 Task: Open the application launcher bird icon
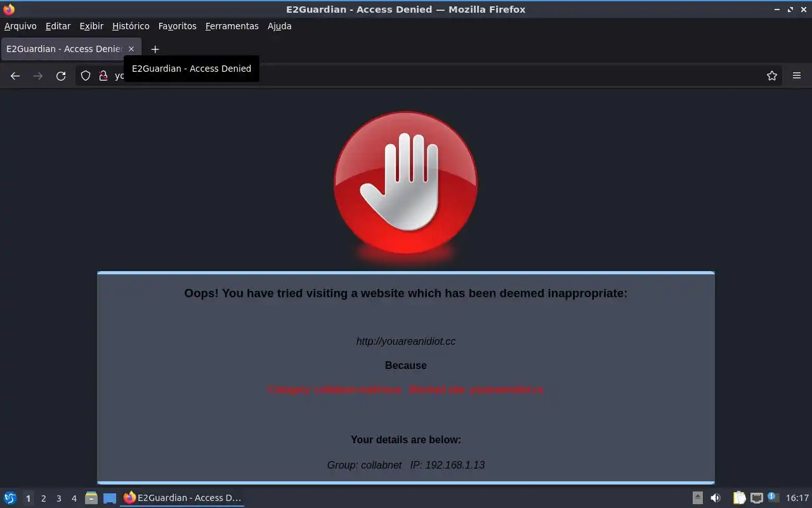point(10,498)
